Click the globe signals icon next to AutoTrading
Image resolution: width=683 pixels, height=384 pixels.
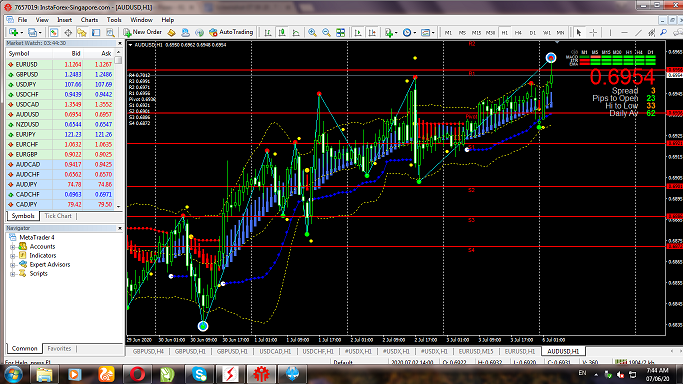pyautogui.click(x=199, y=32)
